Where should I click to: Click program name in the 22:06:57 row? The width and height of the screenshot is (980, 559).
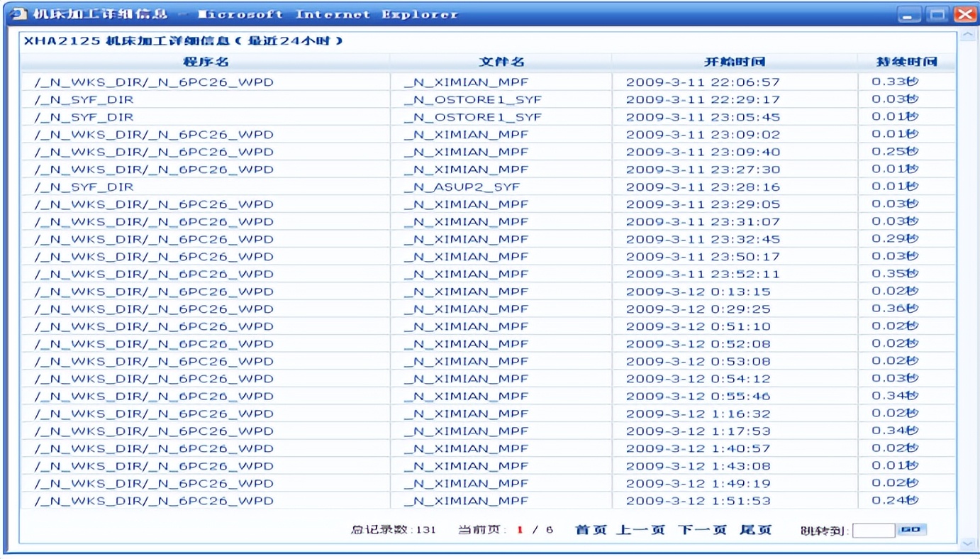pos(154,82)
